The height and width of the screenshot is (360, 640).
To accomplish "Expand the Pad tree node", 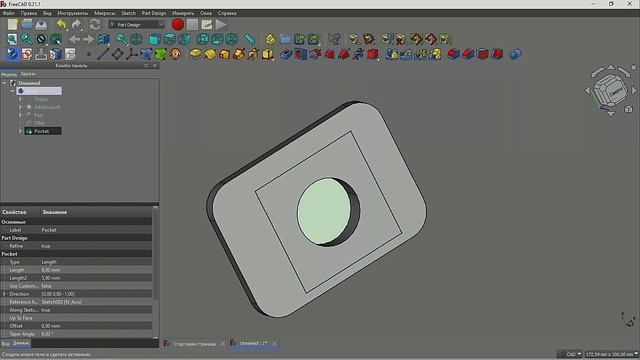I will [x=20, y=115].
